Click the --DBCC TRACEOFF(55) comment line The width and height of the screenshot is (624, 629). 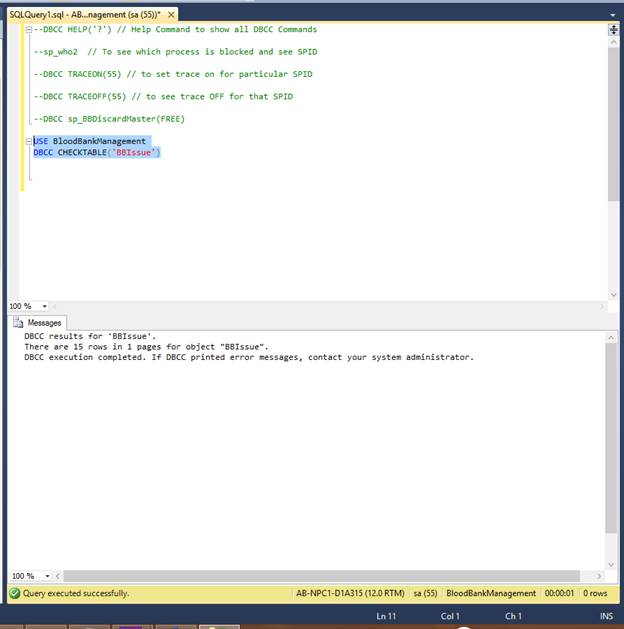coord(164,97)
